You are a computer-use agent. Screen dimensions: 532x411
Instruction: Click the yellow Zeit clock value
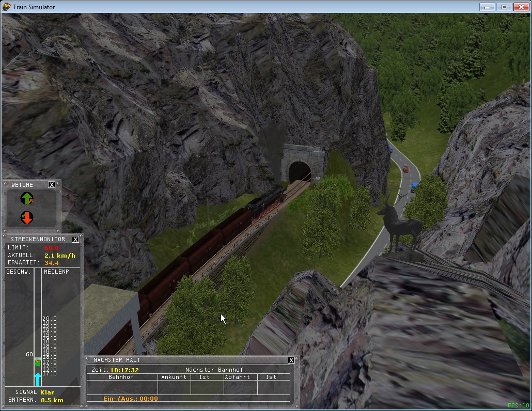click(124, 370)
